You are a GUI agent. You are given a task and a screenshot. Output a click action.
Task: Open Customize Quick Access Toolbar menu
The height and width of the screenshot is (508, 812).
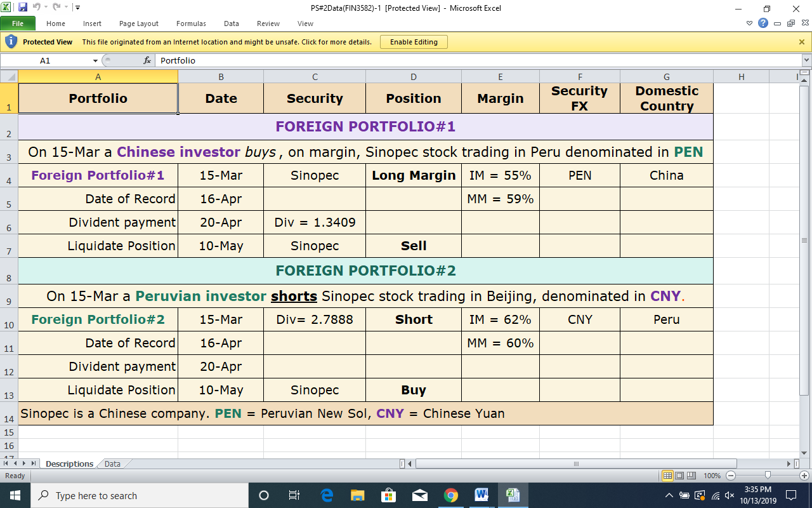[x=77, y=7]
